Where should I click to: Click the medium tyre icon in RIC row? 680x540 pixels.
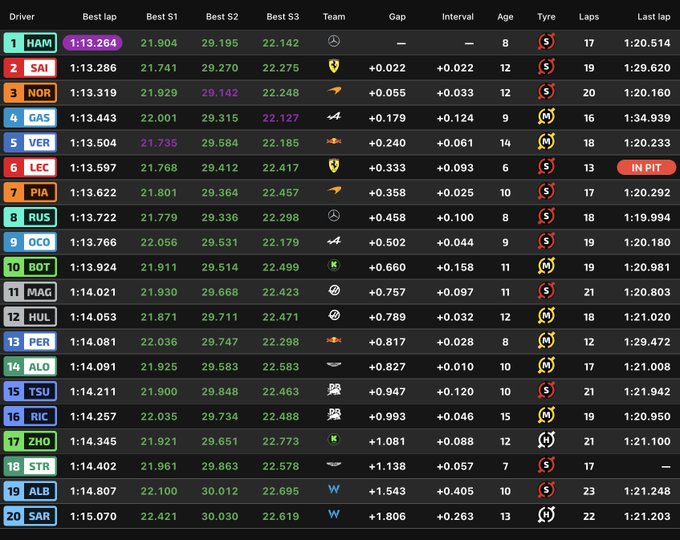546,416
